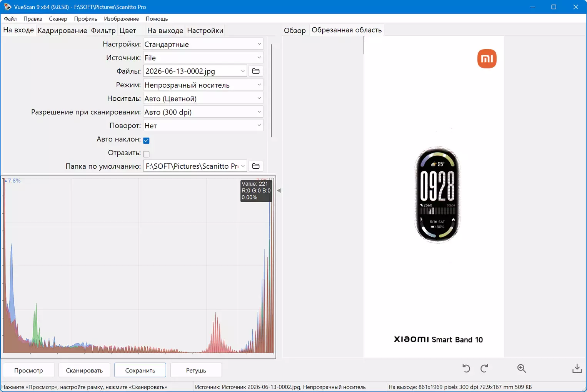Click the Ретушь button
The image size is (587, 392).
[196, 370]
